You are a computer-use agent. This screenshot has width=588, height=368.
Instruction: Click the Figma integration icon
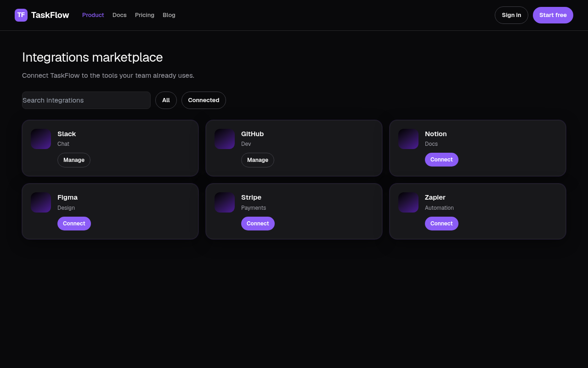tap(41, 202)
